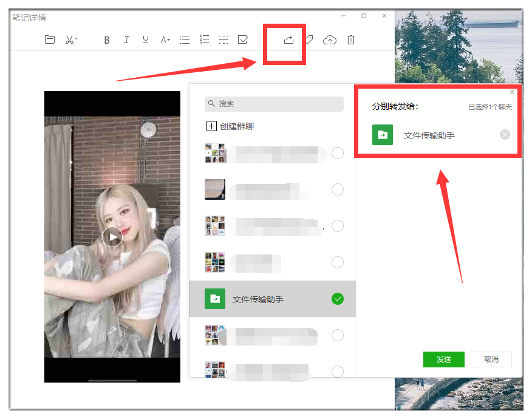
Task: Click the 分别转发给 heading
Action: [x=395, y=106]
